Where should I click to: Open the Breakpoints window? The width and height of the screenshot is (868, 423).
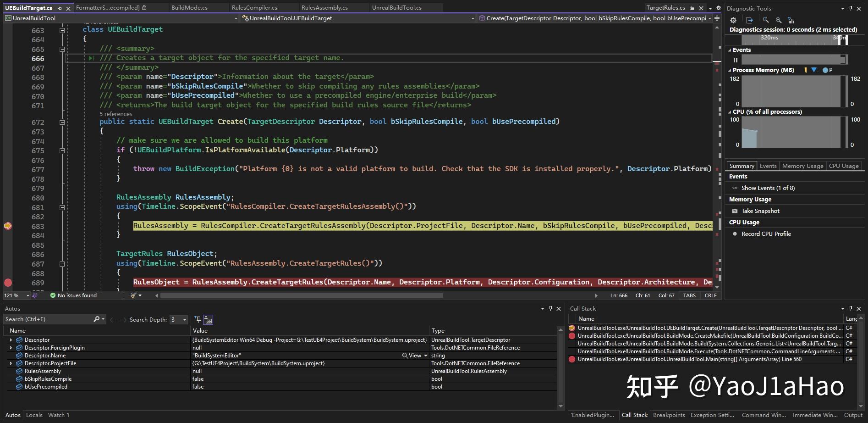[669, 415]
